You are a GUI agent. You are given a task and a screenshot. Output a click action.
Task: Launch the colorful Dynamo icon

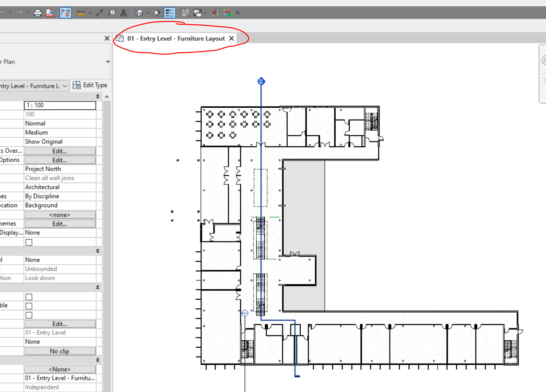point(215,13)
